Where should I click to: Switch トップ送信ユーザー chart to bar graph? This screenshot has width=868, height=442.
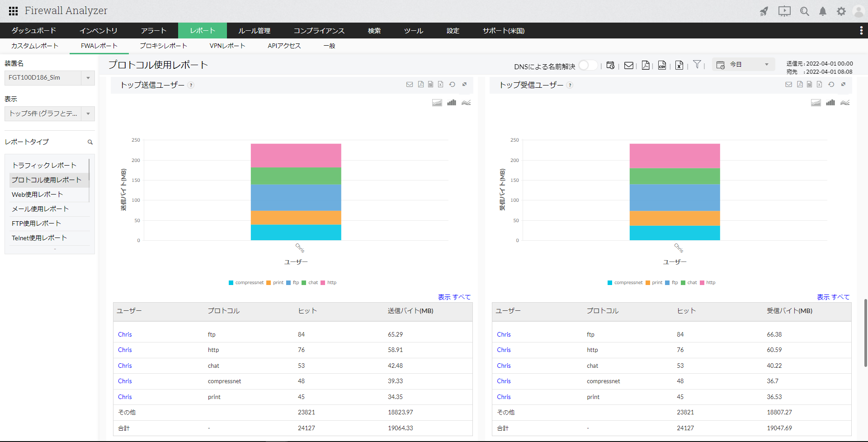point(451,103)
